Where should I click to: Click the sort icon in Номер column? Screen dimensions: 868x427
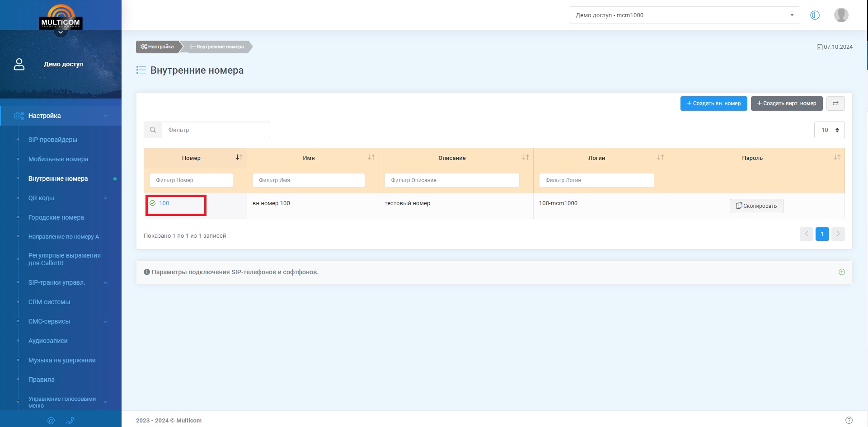pos(239,157)
